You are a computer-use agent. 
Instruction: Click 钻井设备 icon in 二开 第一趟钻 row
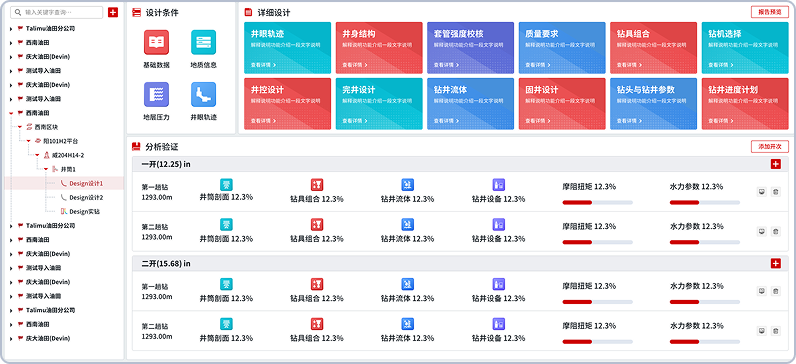coord(499,284)
